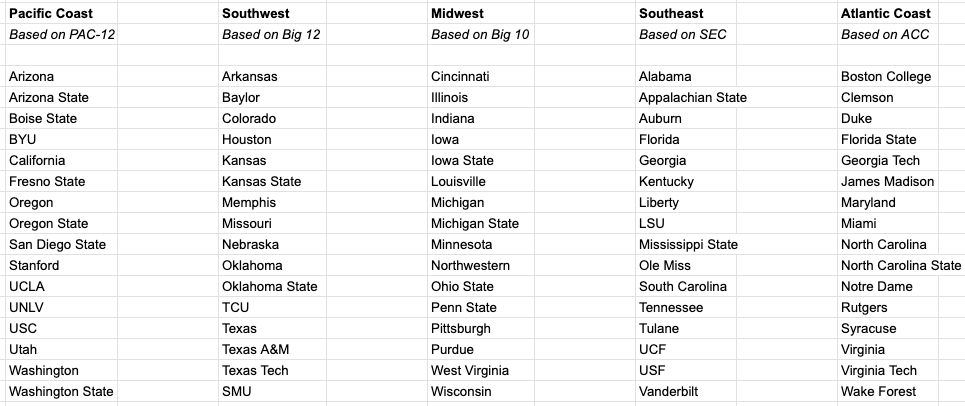Select the Boise State cell

tap(43, 119)
